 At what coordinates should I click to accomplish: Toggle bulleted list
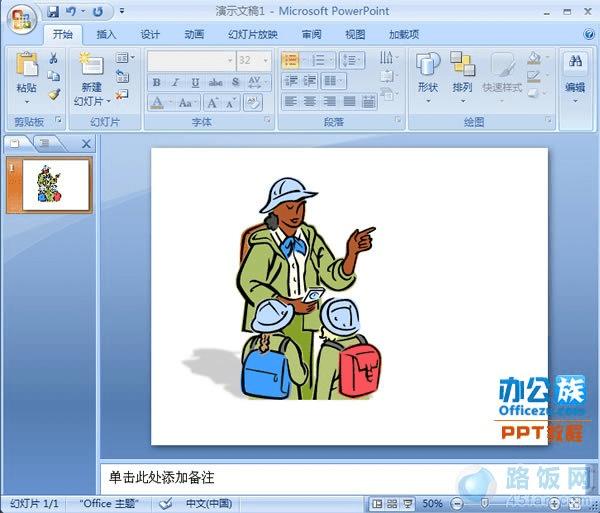(x=290, y=60)
